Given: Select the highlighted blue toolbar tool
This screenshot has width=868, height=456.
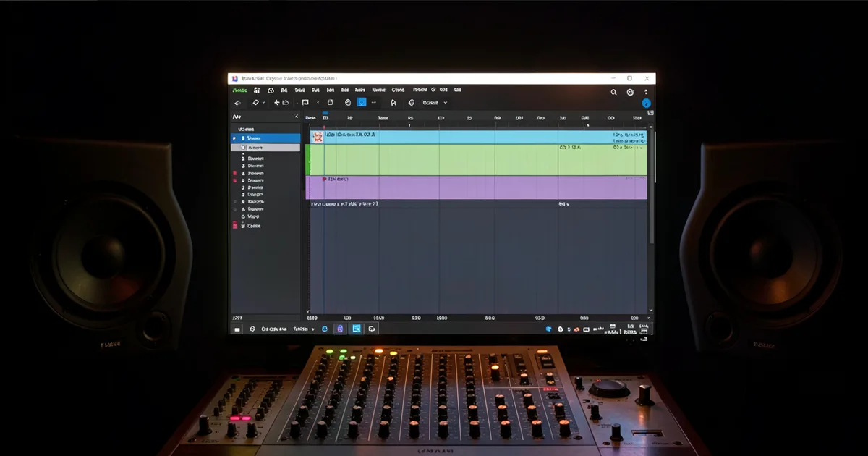Looking at the screenshot, I should [x=362, y=103].
